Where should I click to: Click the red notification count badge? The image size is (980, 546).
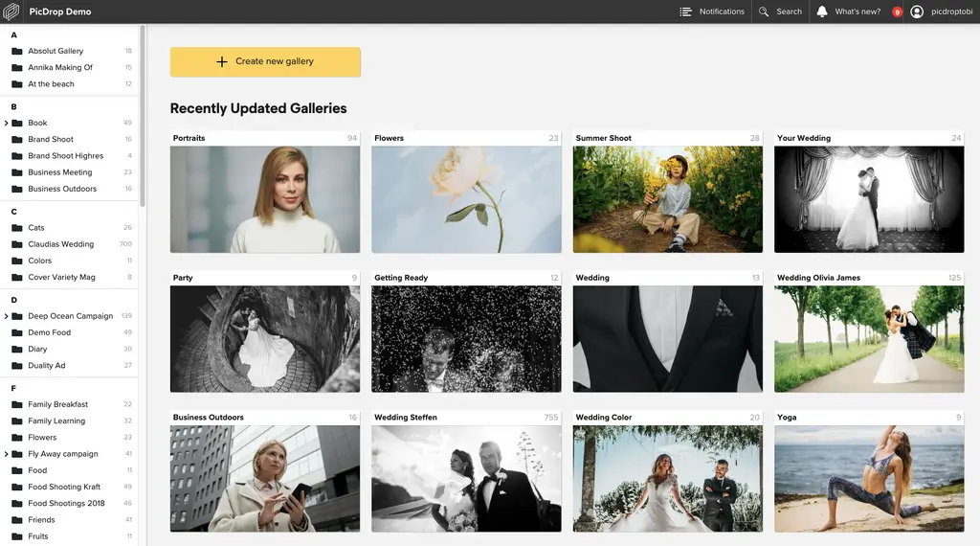pyautogui.click(x=897, y=11)
